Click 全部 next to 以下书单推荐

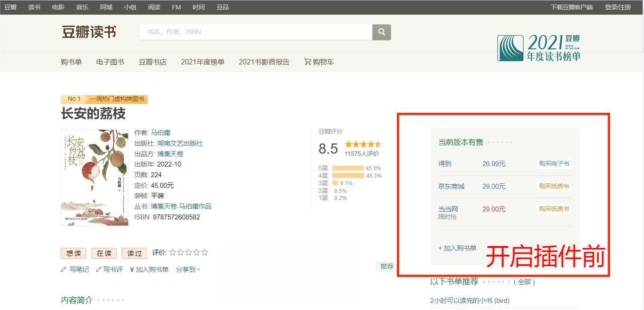click(524, 282)
